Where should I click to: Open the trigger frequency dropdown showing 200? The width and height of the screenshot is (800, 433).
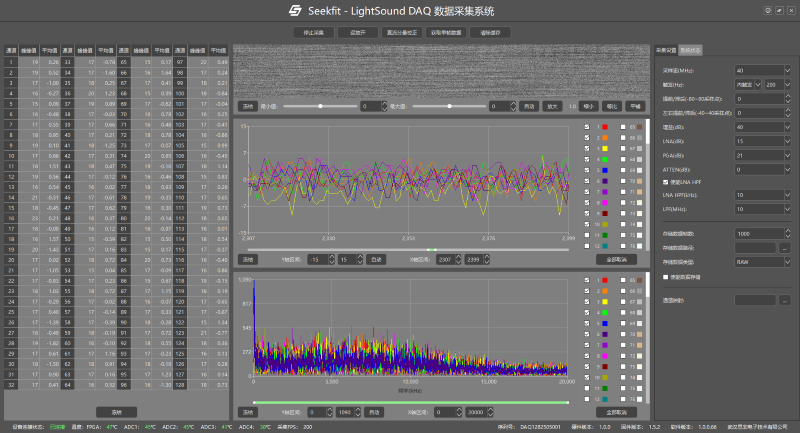click(777, 85)
